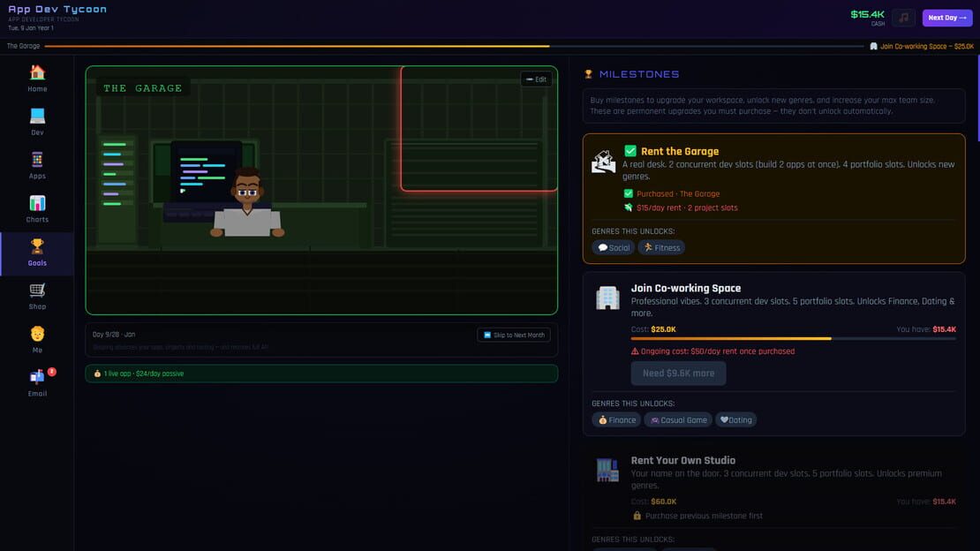Select the Dating genre tag

[735, 420]
